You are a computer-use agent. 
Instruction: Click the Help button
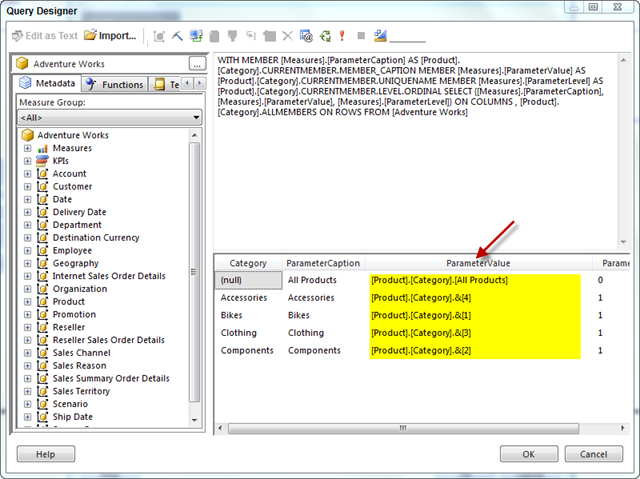coord(46,454)
